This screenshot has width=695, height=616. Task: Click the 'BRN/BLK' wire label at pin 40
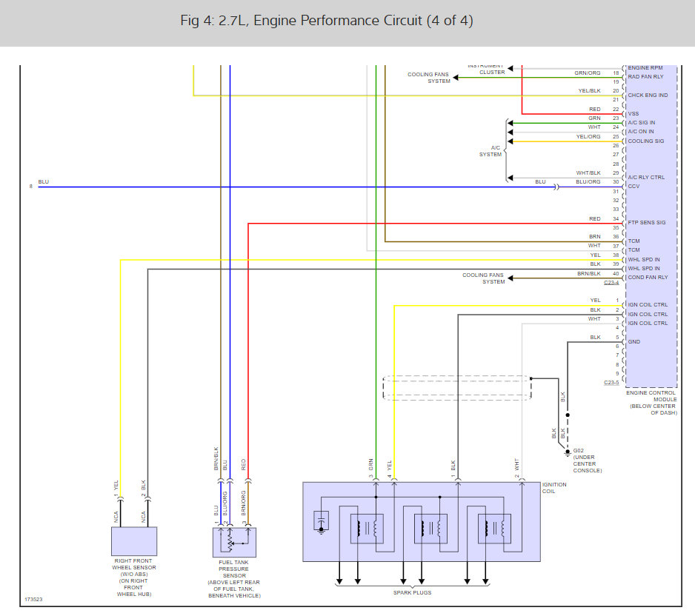pos(588,274)
